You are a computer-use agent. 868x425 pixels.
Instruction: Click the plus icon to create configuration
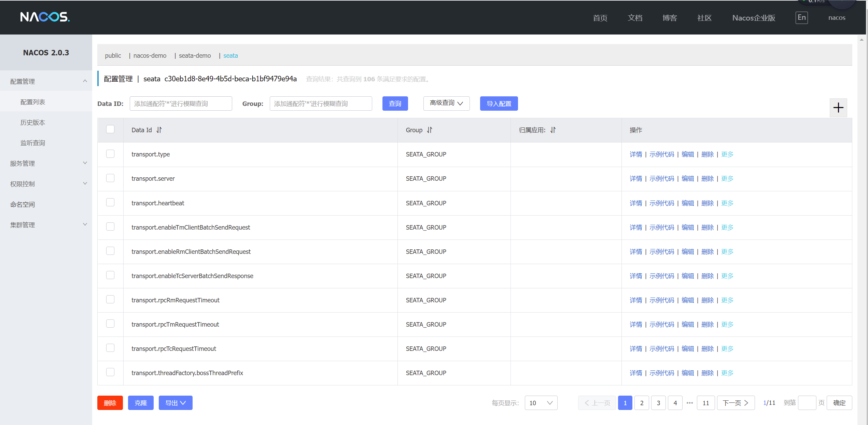pos(838,108)
